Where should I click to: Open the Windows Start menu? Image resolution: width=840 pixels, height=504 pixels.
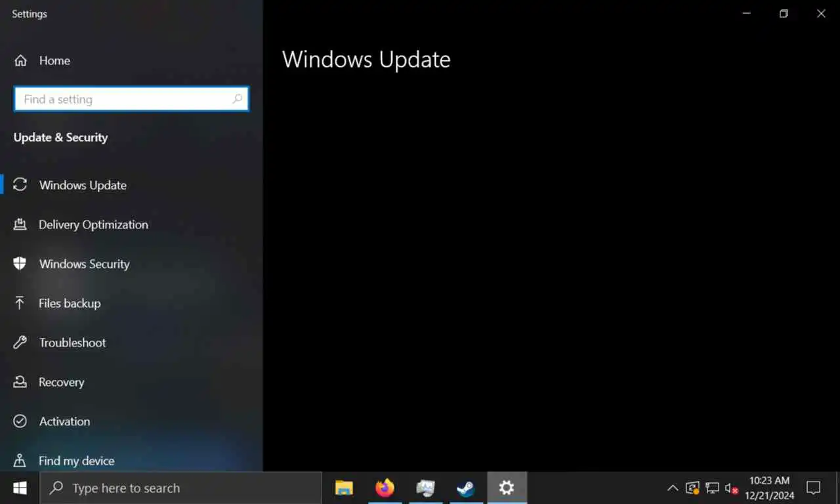(x=20, y=488)
